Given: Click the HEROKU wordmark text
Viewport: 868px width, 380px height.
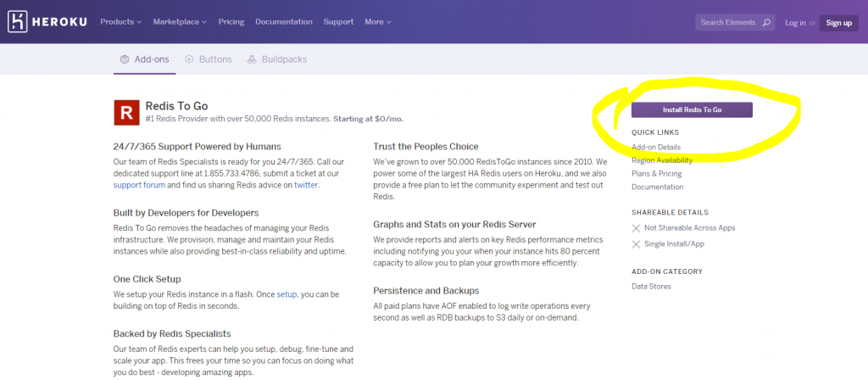Looking at the screenshot, I should 59,22.
